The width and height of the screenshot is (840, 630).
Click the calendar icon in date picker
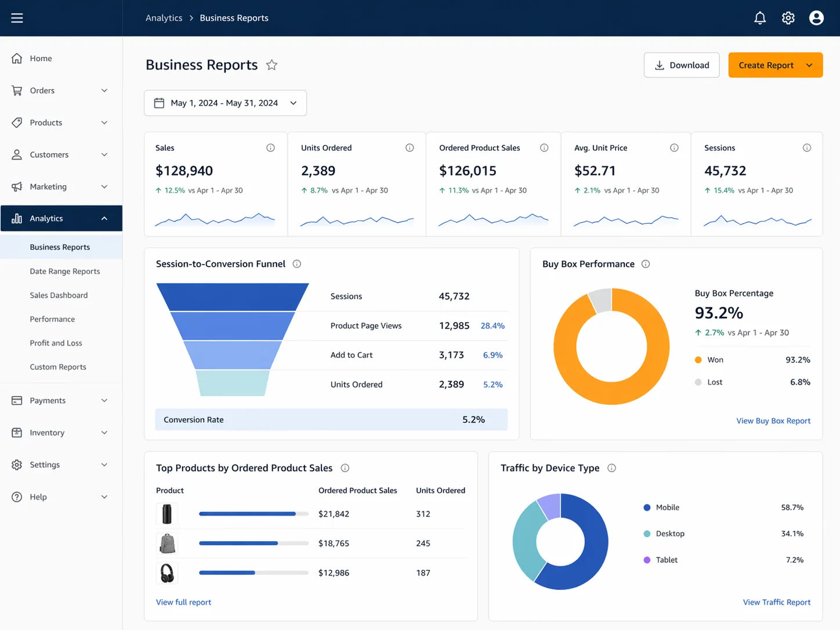(x=159, y=103)
